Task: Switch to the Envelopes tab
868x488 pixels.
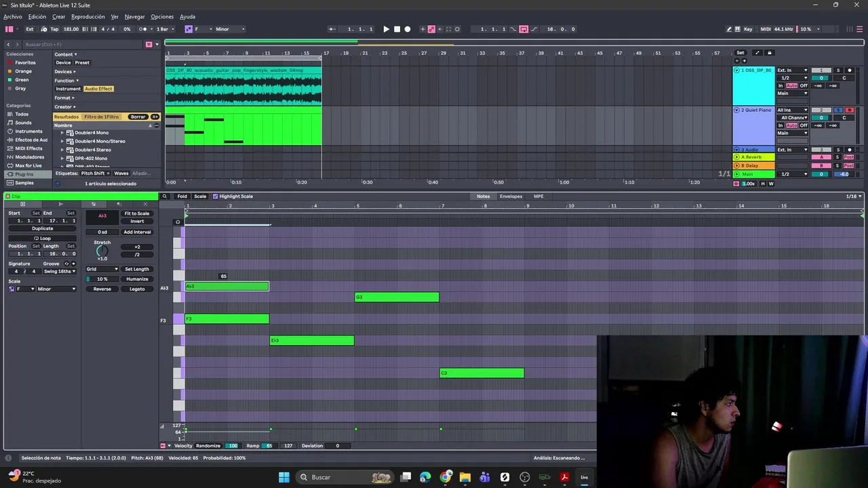Action: (x=511, y=197)
